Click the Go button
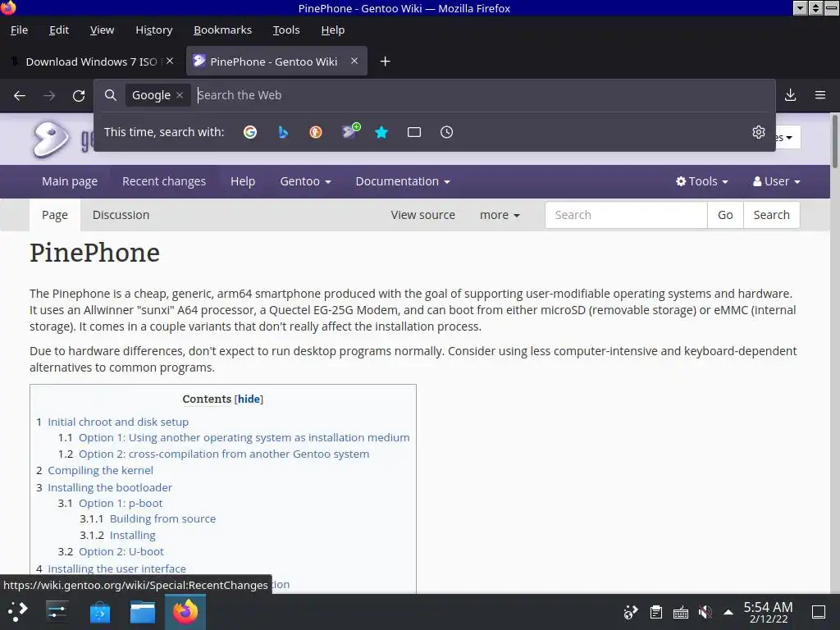Viewport: 840px width, 630px height. point(725,215)
